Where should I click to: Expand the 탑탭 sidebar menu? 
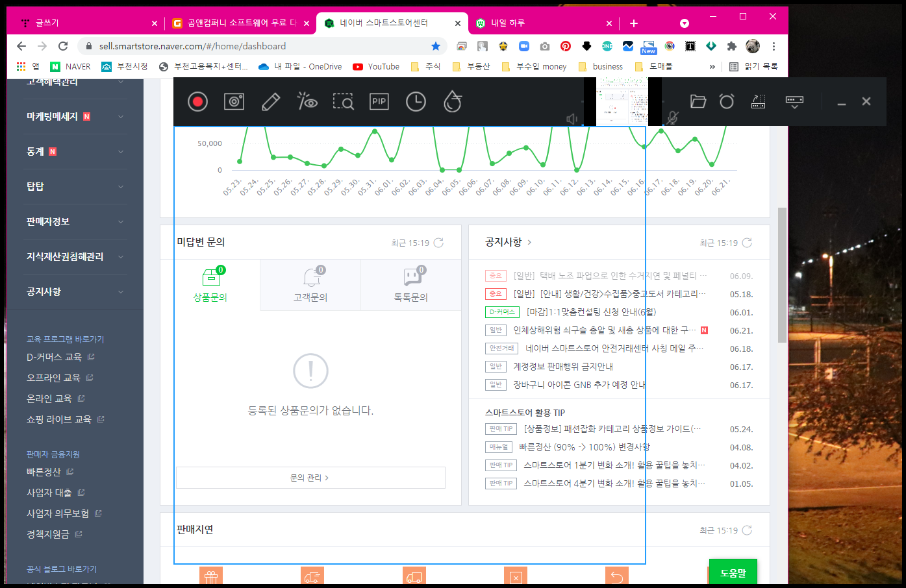(75, 186)
